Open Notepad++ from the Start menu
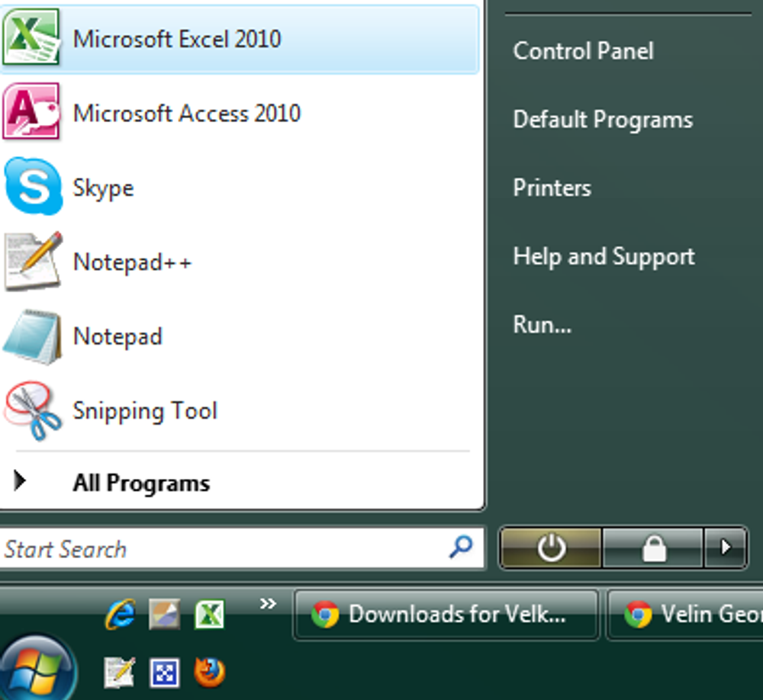 click(132, 262)
